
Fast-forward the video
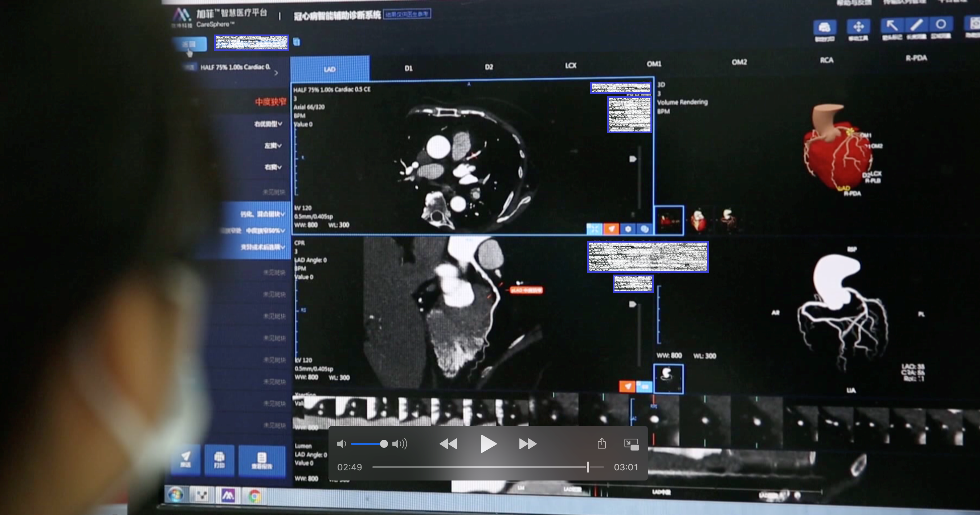528,444
